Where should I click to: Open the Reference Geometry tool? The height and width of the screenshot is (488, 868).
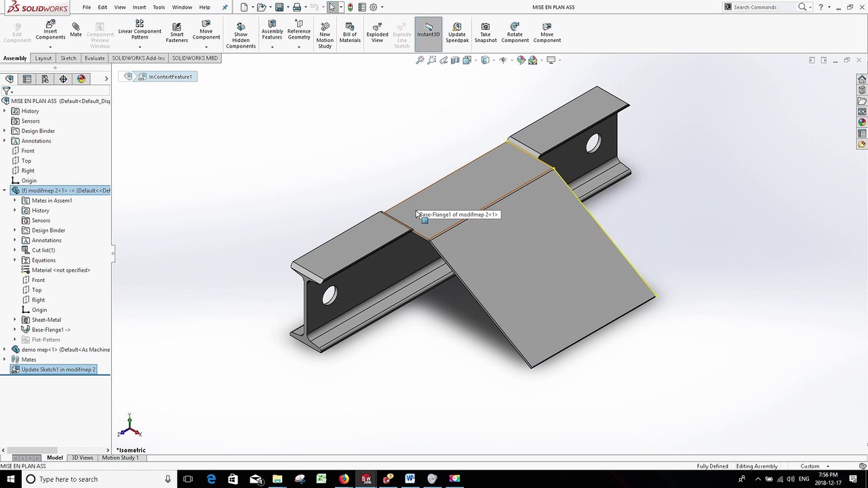(x=298, y=31)
